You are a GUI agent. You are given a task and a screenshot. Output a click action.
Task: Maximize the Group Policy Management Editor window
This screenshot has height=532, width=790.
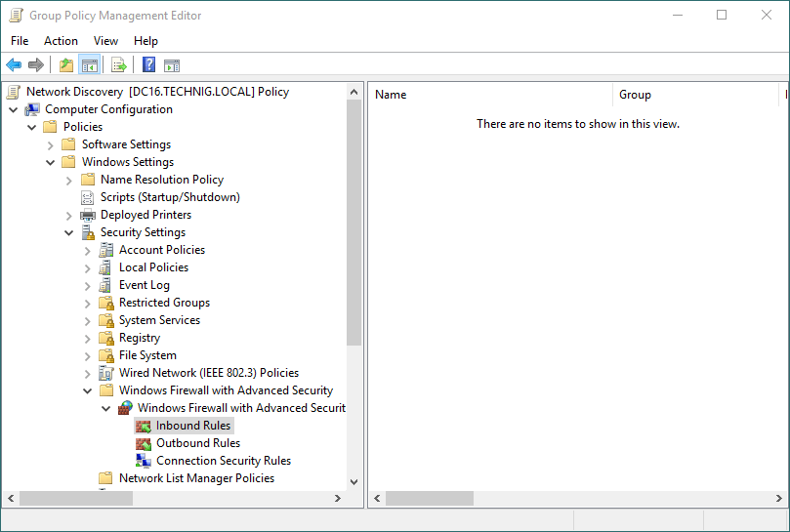pos(722,15)
